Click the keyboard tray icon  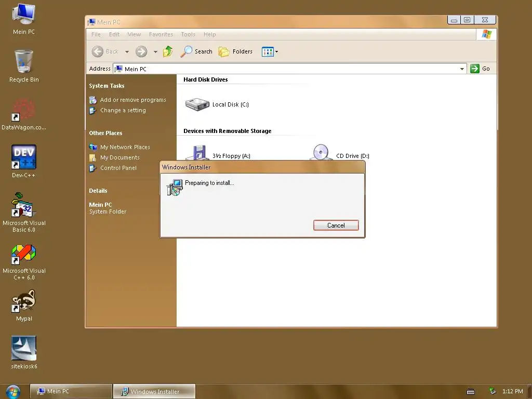(x=471, y=392)
